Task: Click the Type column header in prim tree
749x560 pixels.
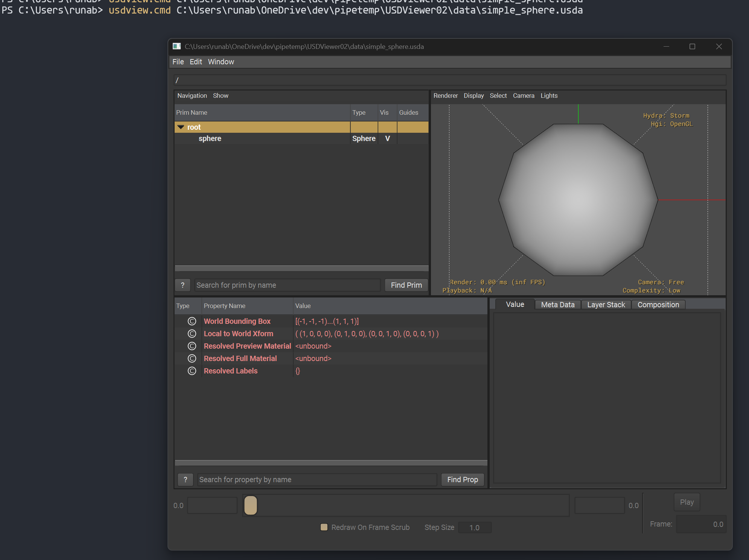Action: coord(364,112)
